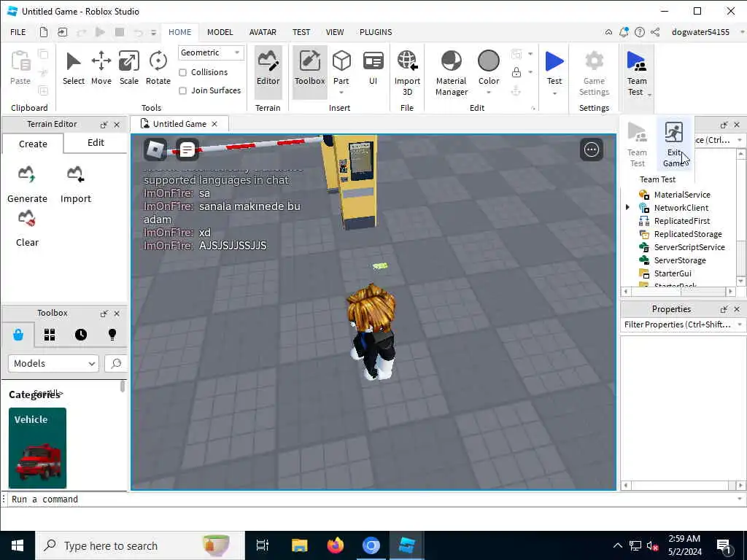This screenshot has width=747, height=560.
Task: Select StarterGui in Explorer
Action: (672, 273)
